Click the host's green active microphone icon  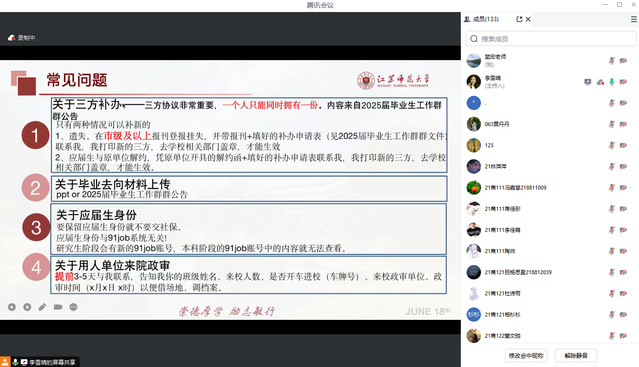point(612,82)
